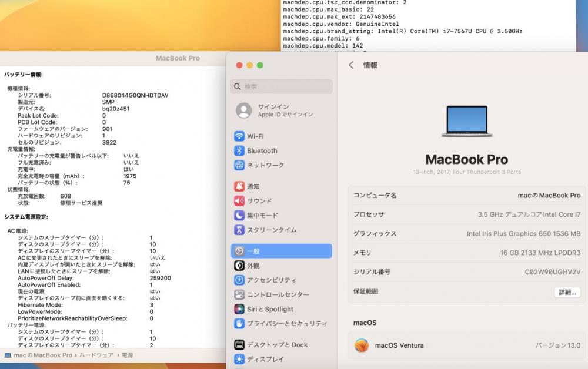This screenshot has height=369, width=588.
Task: Open デスクトップと Dock icon
Action: (x=239, y=345)
